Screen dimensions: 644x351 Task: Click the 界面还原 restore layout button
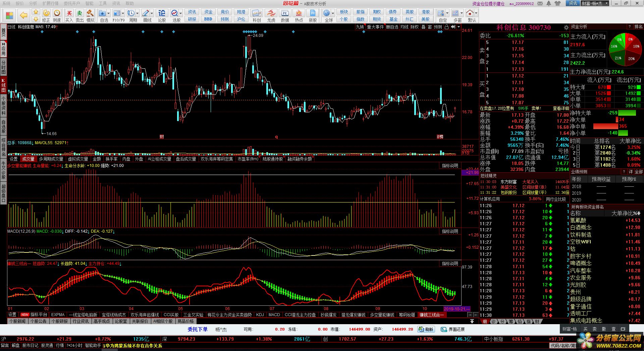click(x=453, y=329)
